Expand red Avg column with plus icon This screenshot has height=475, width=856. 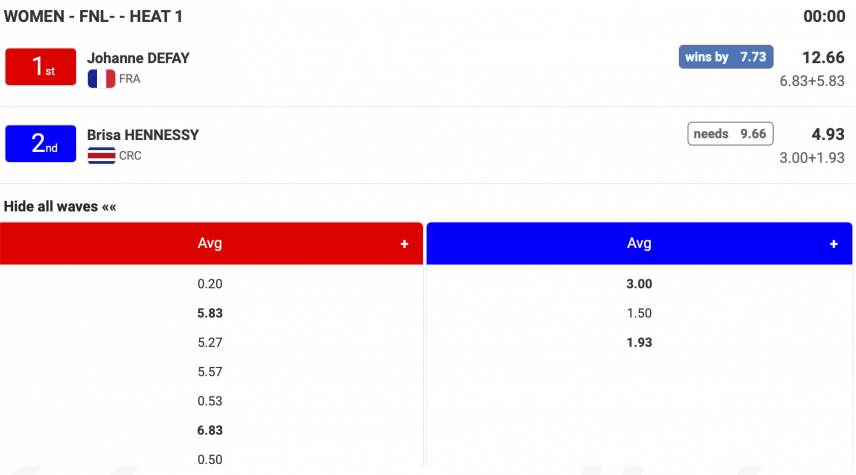(404, 244)
